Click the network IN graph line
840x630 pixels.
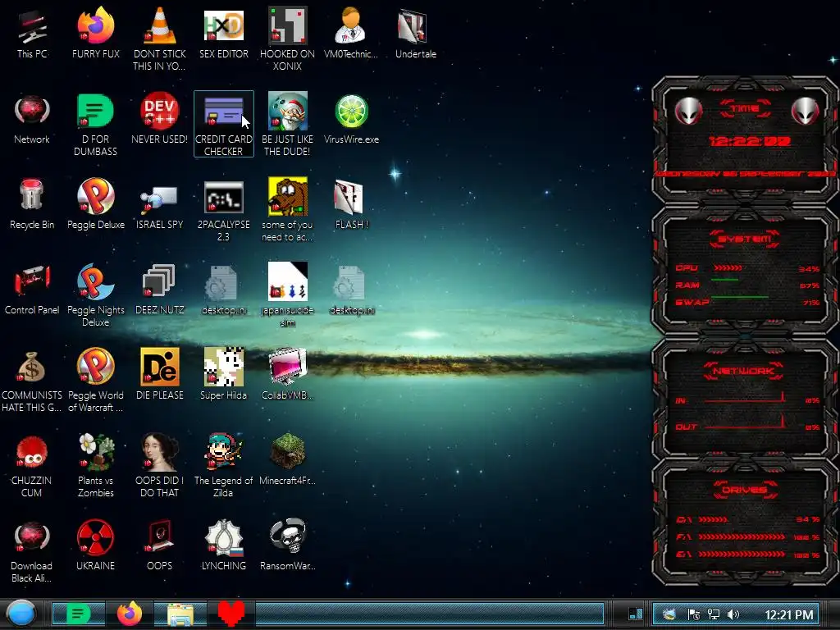[745, 398]
